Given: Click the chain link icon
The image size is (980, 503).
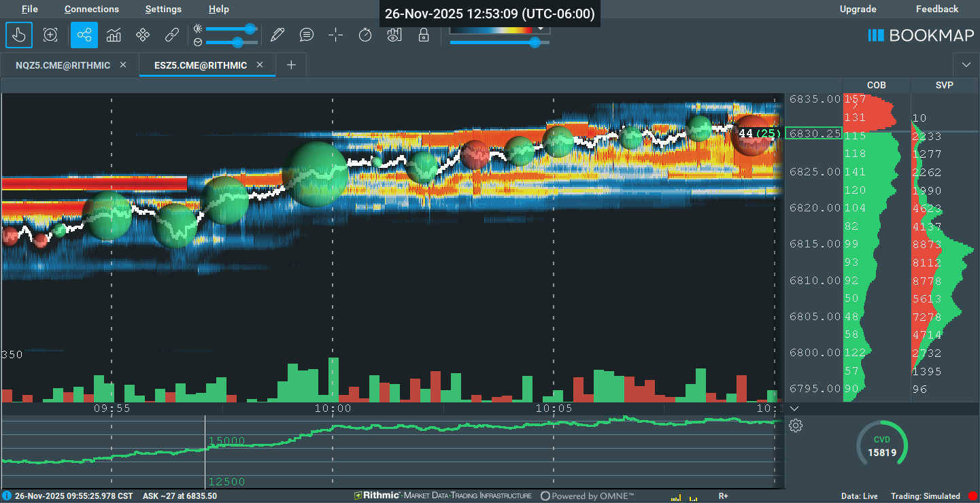Looking at the screenshot, I should (171, 35).
